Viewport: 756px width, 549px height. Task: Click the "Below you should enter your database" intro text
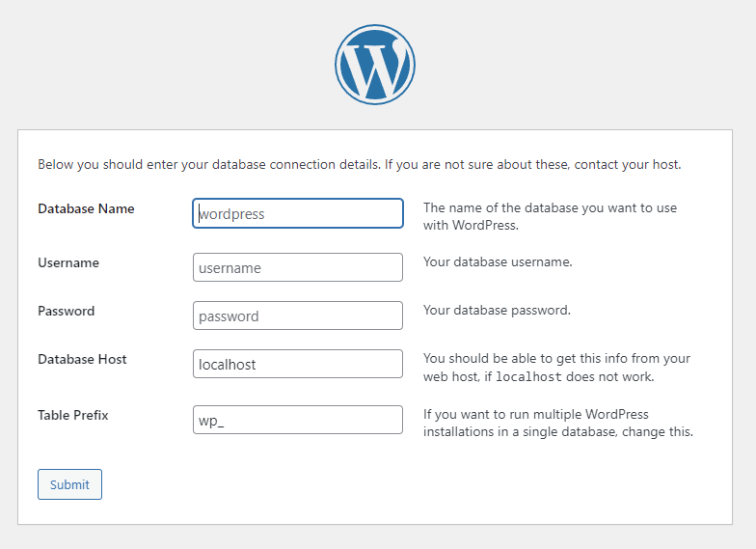[x=359, y=164]
